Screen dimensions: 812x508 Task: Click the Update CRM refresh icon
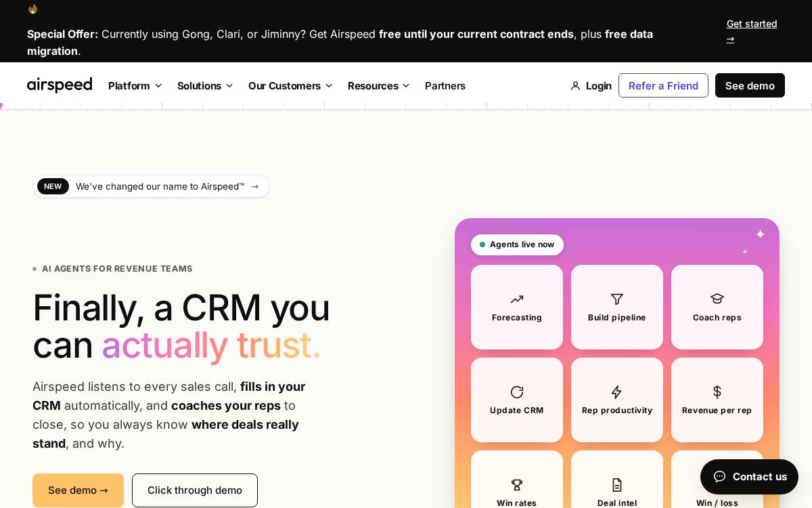coord(517,392)
